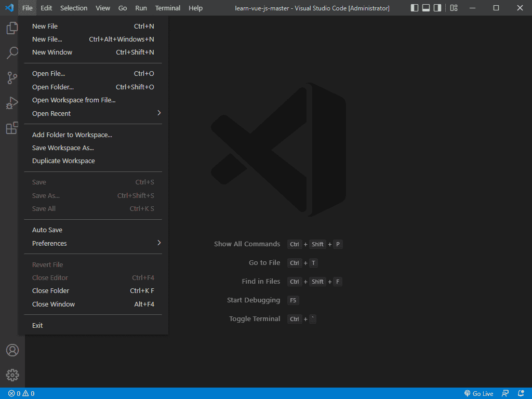532x399 pixels.
Task: Click the F5 key hint
Action: click(x=293, y=300)
